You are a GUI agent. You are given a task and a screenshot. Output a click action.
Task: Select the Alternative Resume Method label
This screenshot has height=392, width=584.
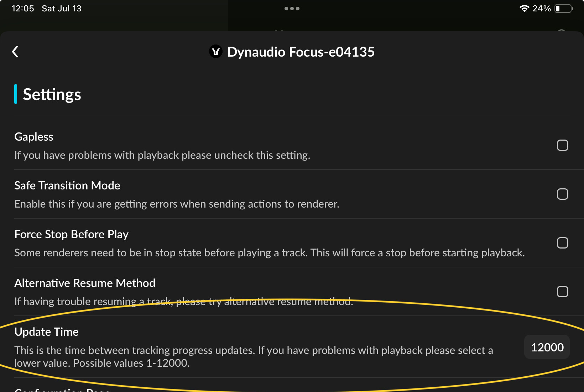85,283
